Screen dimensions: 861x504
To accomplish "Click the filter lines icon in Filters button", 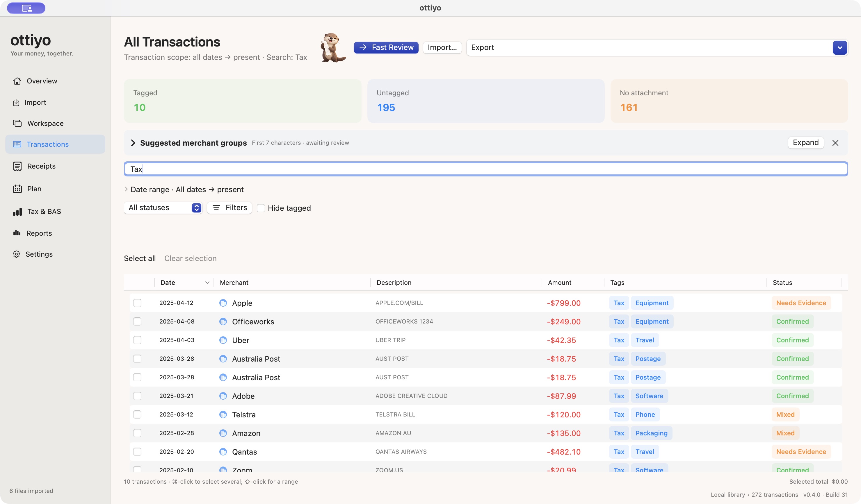I will pos(216,208).
